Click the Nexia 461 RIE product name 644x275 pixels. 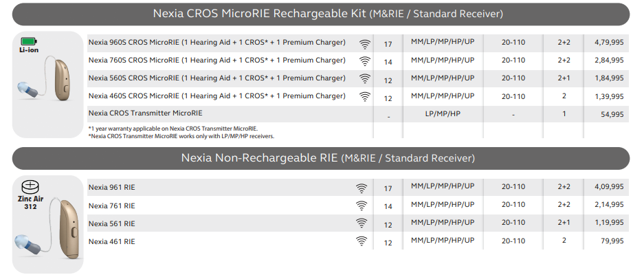click(x=112, y=241)
